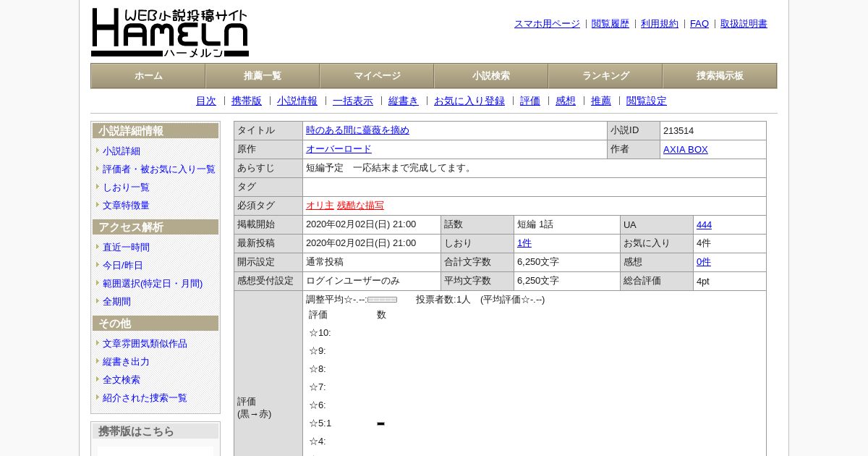The image size is (868, 456).
Task: Click the 残酷な描写 tag
Action: point(360,206)
